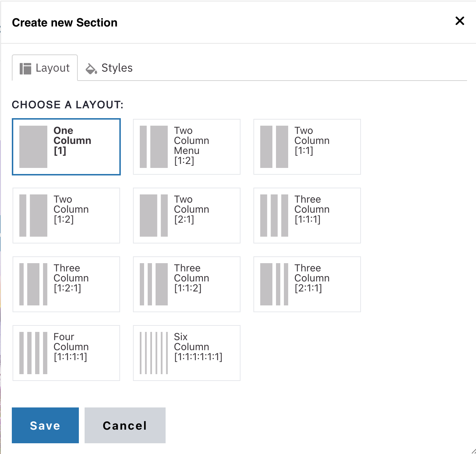Open the Layout tab
Screen dimensions: 476x454
coord(45,68)
